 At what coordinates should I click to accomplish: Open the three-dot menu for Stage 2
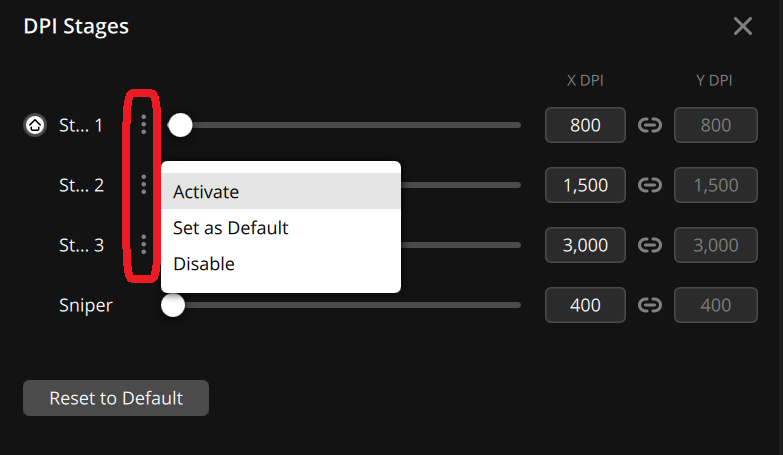144,185
